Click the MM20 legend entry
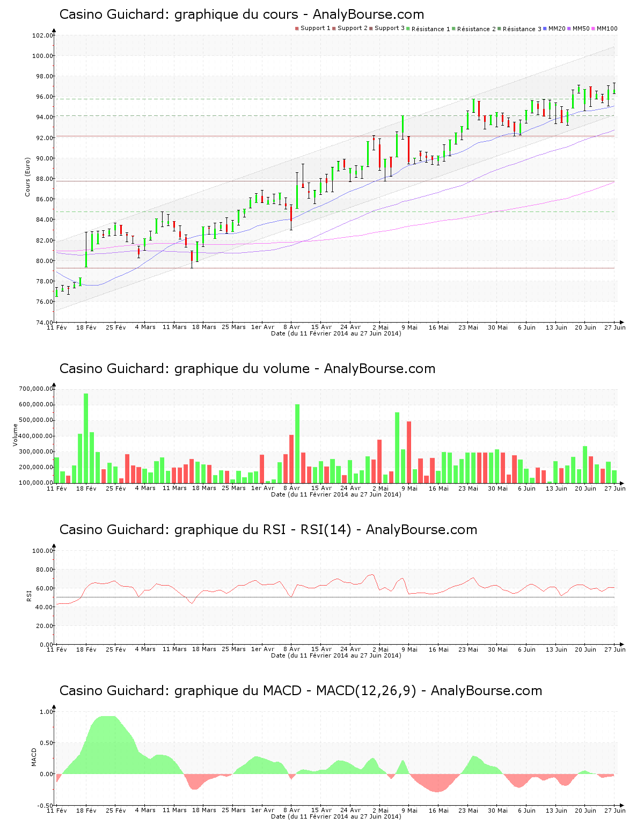 [554, 28]
